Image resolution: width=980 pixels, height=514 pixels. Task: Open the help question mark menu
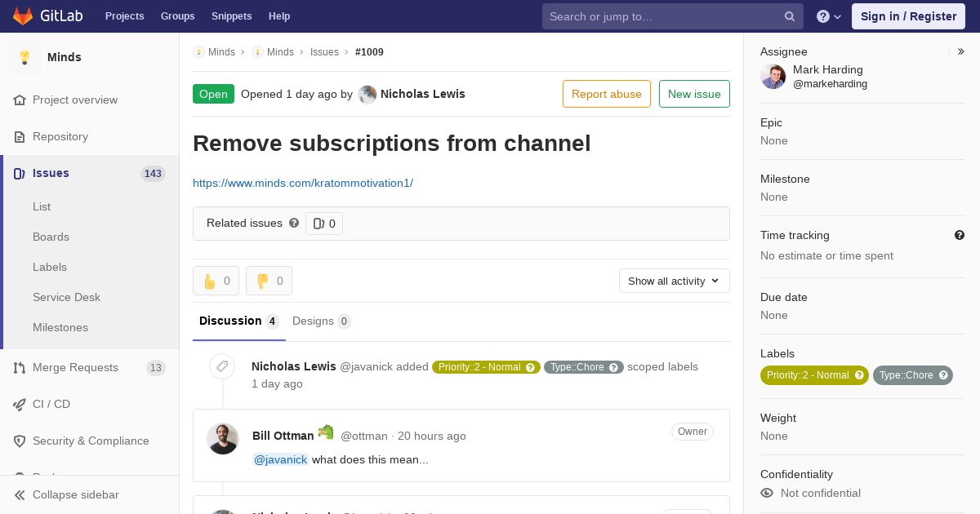(x=829, y=16)
